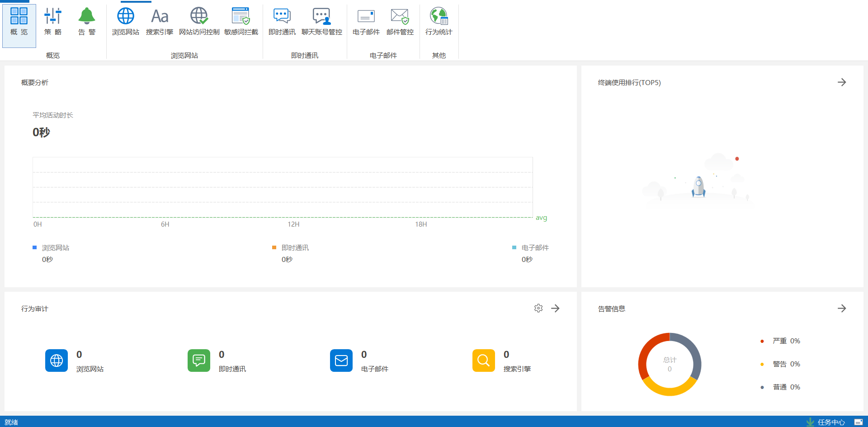
Task: Open 邮件管控 envelope shield icon
Action: pyautogui.click(x=400, y=22)
